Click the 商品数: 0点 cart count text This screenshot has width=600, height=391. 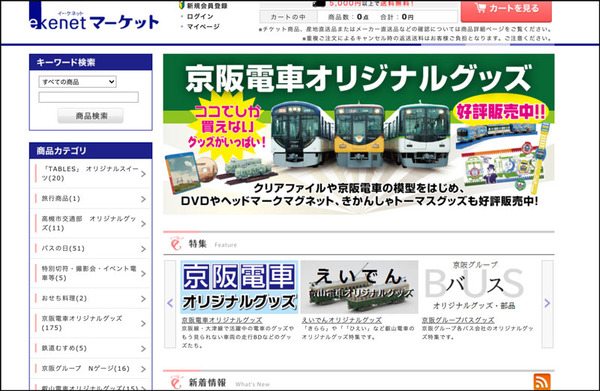(x=349, y=17)
